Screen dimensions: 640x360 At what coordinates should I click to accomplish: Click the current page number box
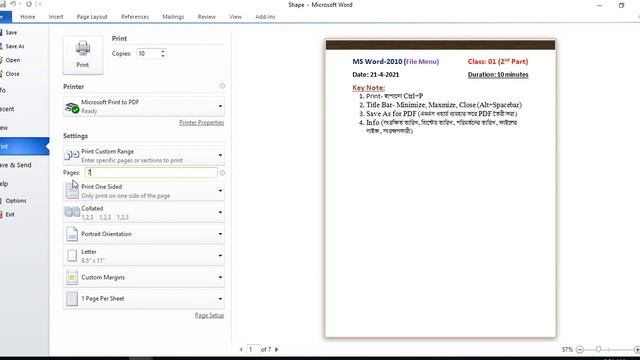point(253,349)
